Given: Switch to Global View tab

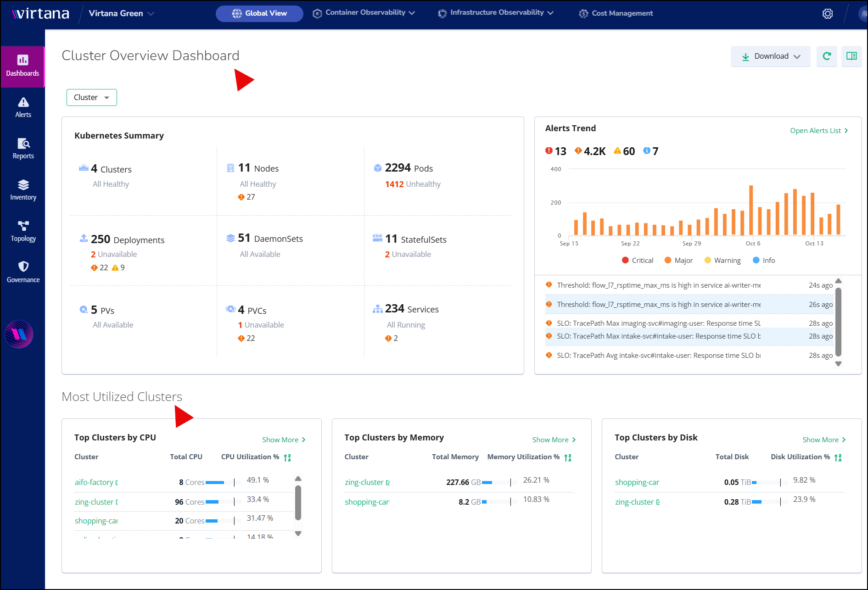Looking at the screenshot, I should coord(259,13).
